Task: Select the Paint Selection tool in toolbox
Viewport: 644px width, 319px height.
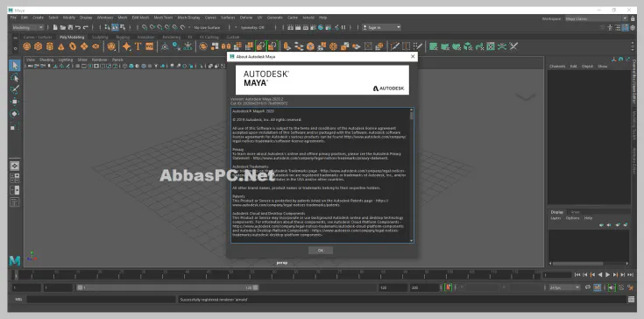Action: [15, 89]
